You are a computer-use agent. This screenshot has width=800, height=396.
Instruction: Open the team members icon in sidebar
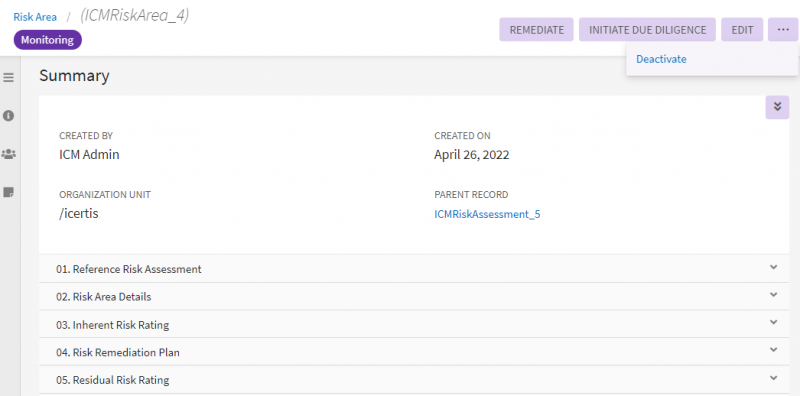[9, 154]
